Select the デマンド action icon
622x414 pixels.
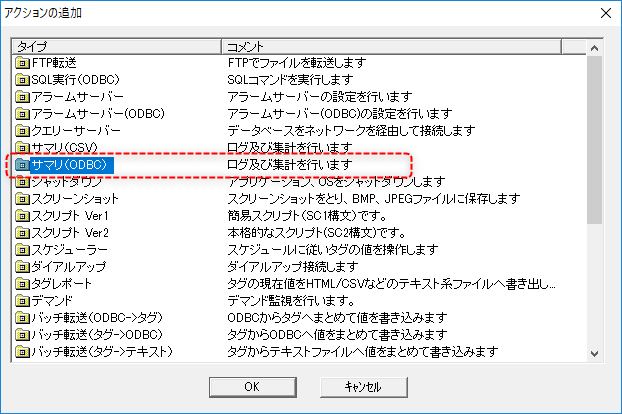tap(23, 301)
